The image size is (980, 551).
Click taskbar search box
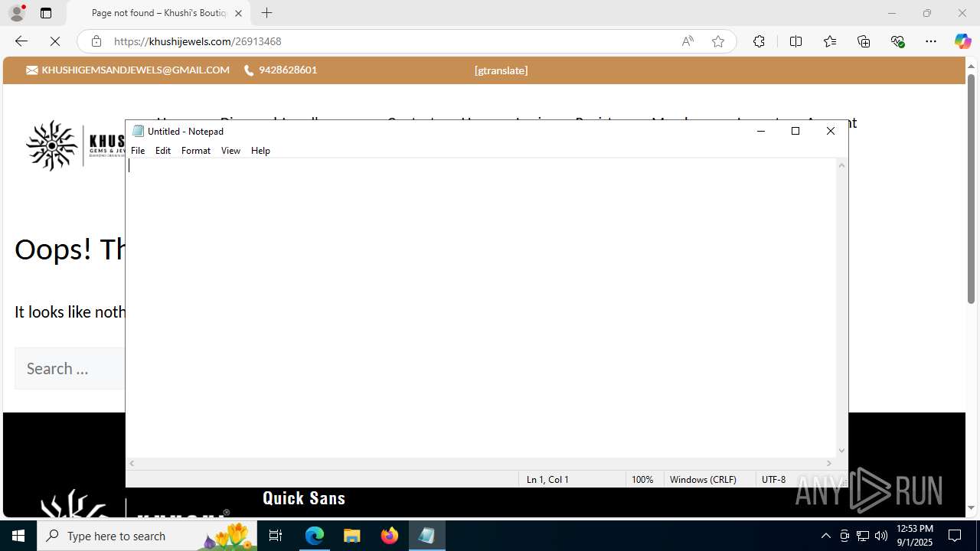click(x=147, y=536)
